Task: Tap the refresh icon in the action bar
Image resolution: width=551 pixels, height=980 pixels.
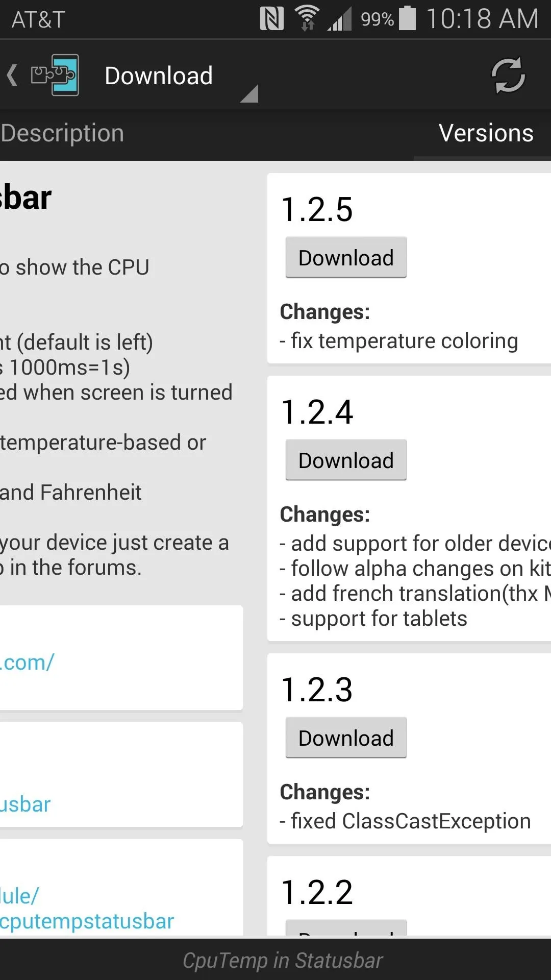Action: tap(508, 76)
